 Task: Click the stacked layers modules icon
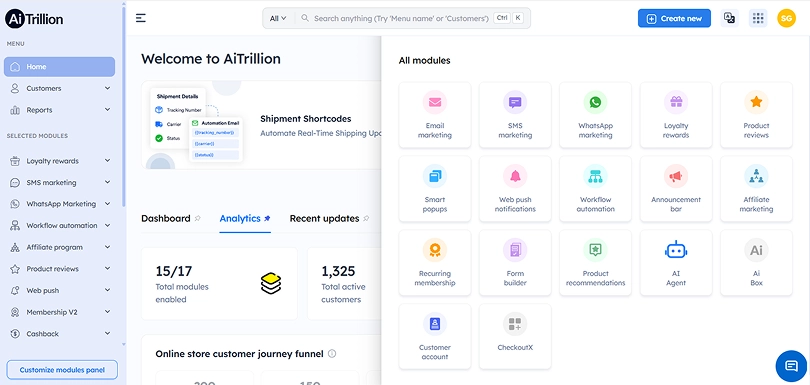[271, 284]
